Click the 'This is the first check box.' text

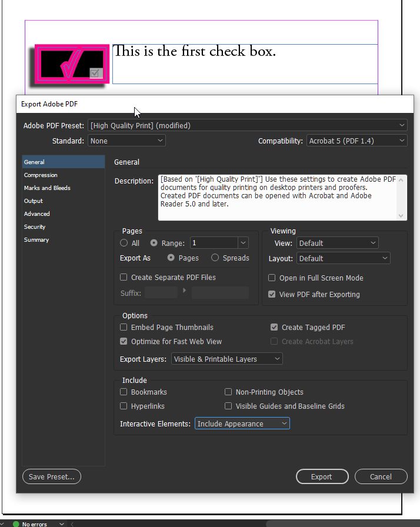pyautogui.click(x=195, y=51)
